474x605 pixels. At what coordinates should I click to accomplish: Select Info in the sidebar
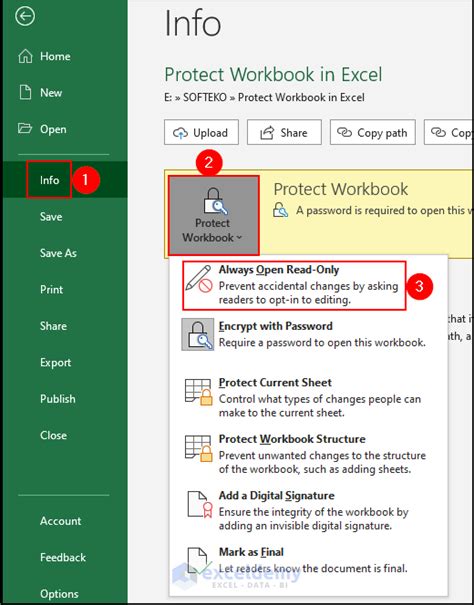point(49,180)
